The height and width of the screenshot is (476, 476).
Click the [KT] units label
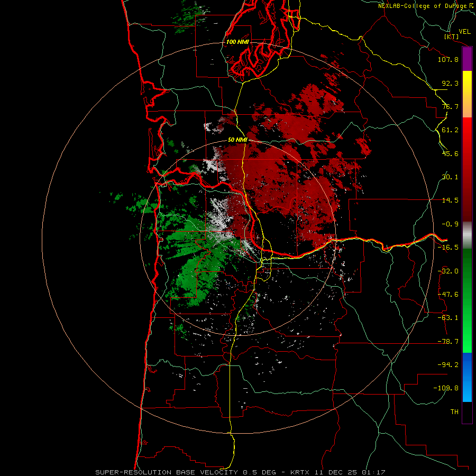tap(451, 36)
